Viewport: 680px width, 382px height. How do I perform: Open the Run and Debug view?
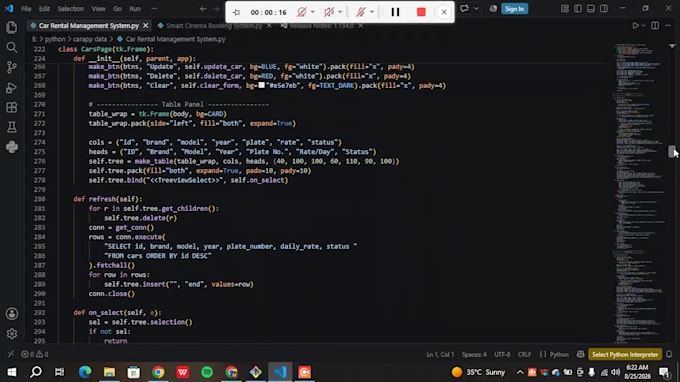click(12, 88)
